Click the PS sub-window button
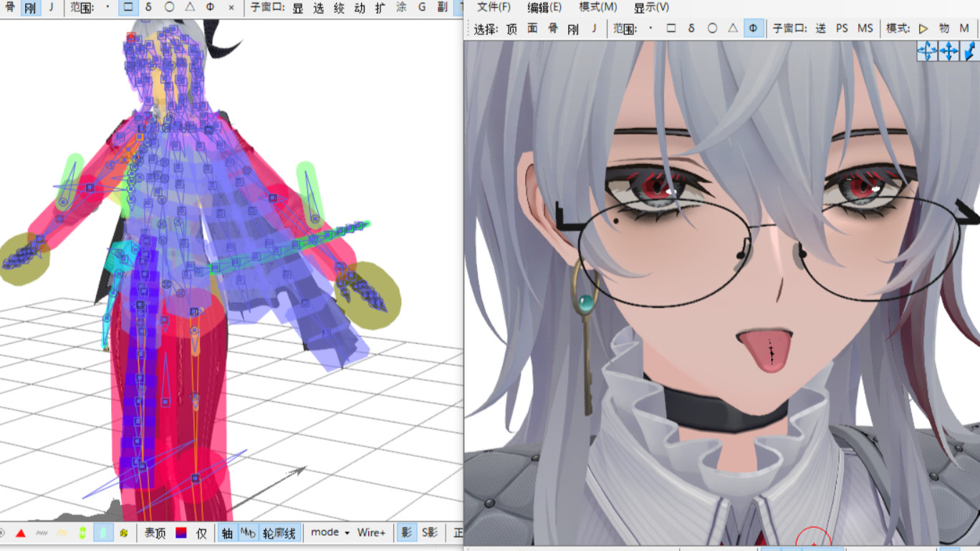 click(842, 29)
